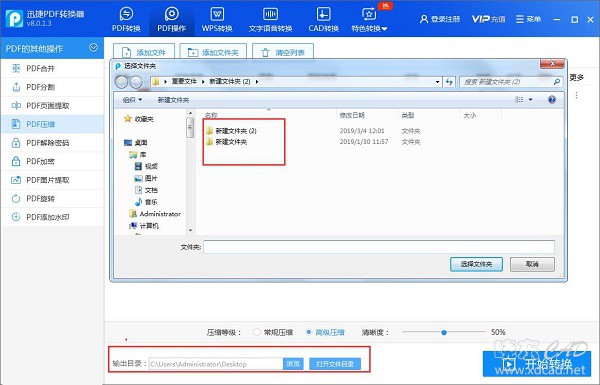Sort by 修改日期 column header
Screen dimensions: 600x385
[x=352, y=115]
